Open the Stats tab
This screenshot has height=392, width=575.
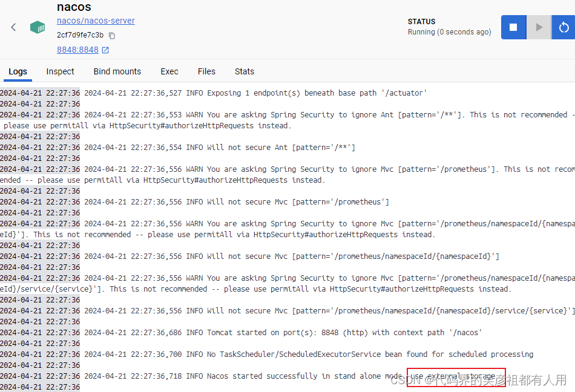(245, 71)
